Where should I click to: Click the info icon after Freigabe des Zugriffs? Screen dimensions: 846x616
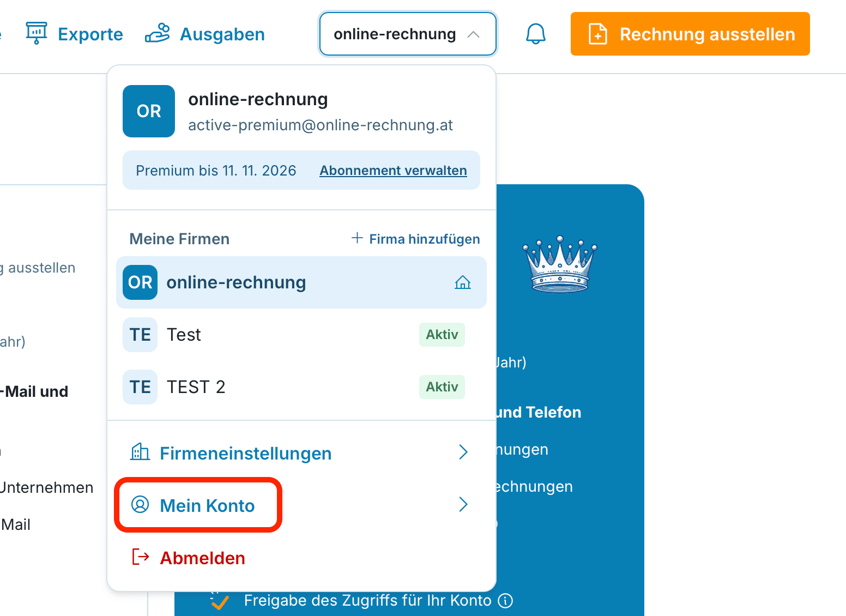[x=506, y=601]
